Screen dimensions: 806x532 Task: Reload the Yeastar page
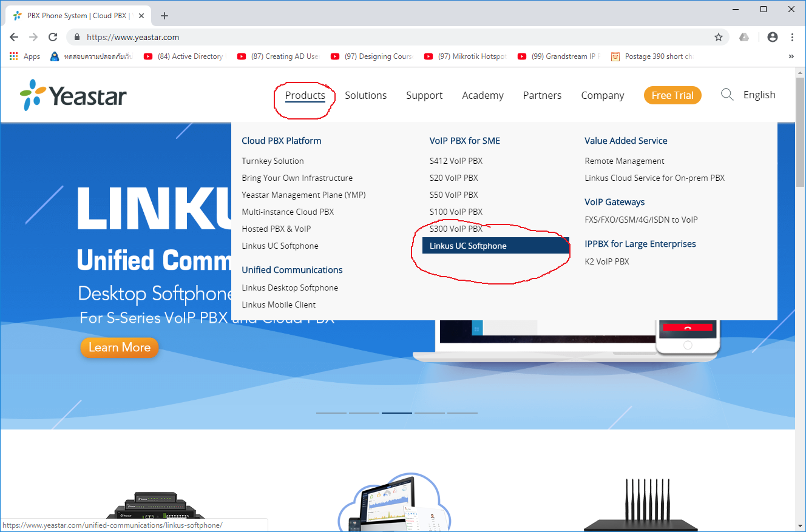pos(53,37)
